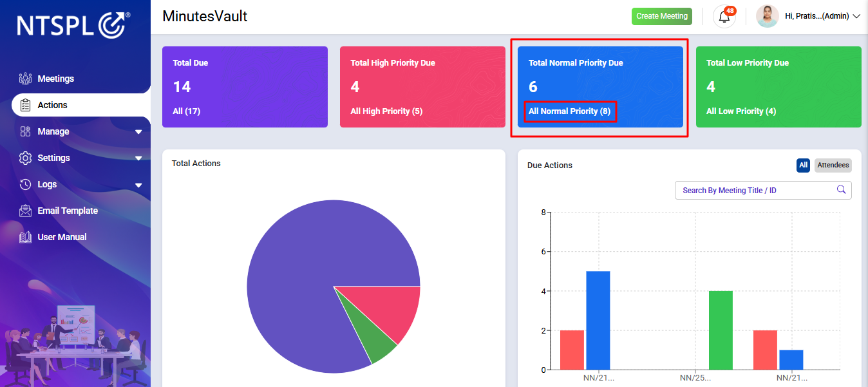Open the Settings menu label
The width and height of the screenshot is (868, 387).
point(54,158)
